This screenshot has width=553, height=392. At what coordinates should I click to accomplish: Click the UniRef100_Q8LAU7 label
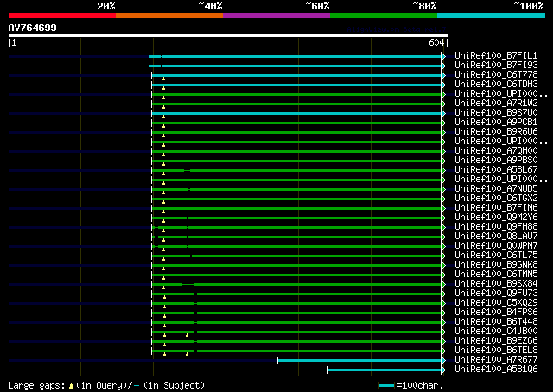pos(496,237)
